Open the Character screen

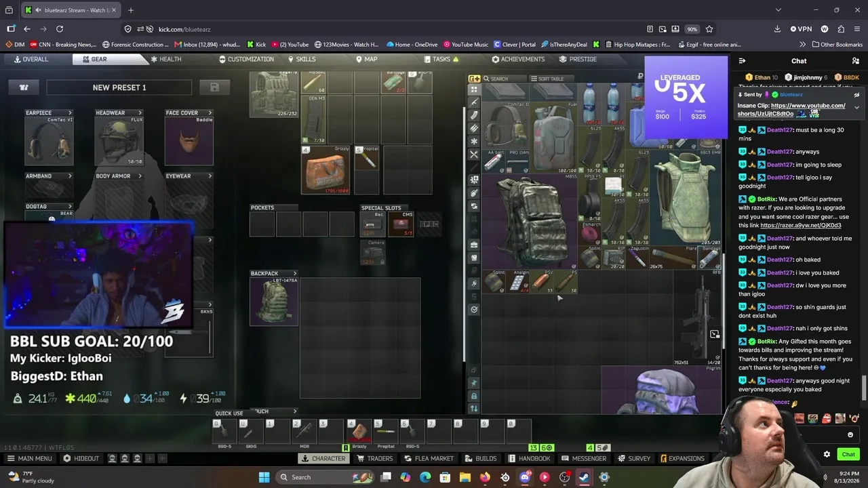tap(323, 458)
